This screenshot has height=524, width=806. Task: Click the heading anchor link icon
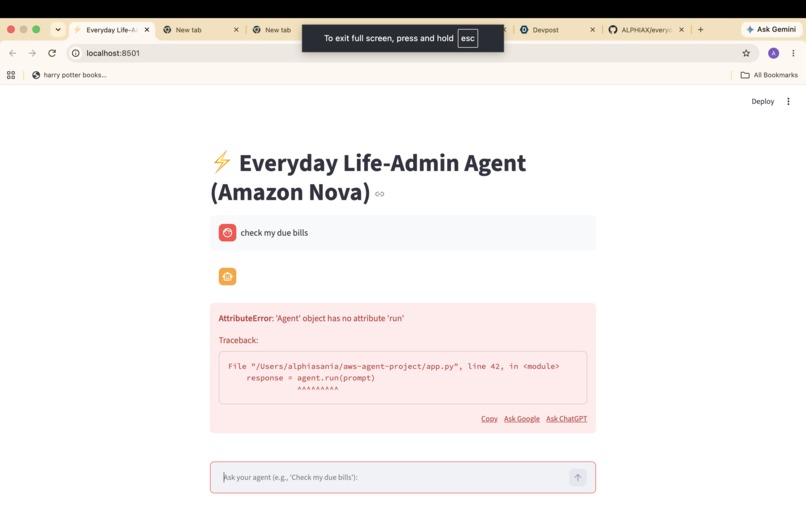379,194
